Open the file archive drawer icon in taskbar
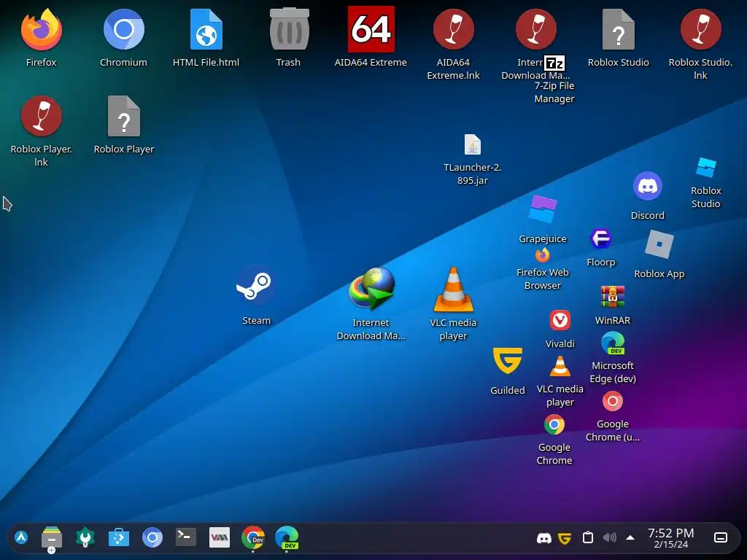The height and width of the screenshot is (560, 747). tap(52, 539)
